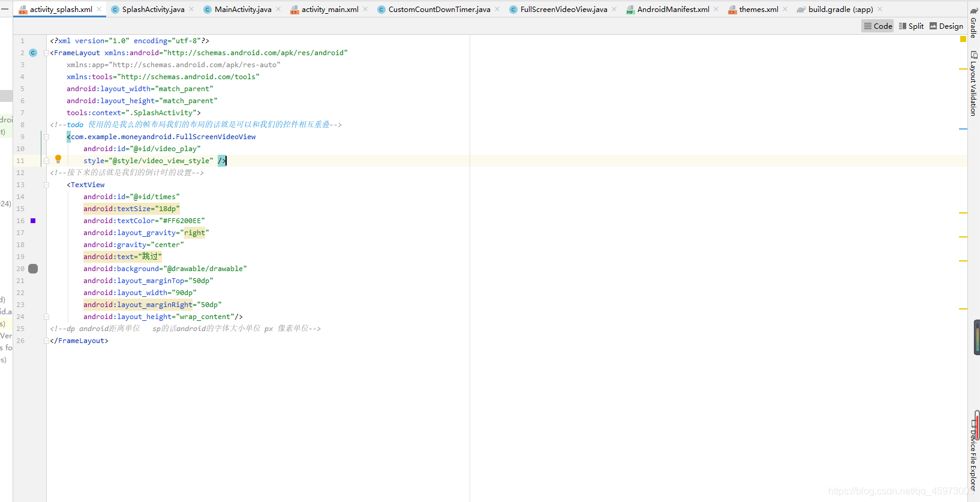
Task: Click line number 11 in the gutter
Action: point(20,161)
